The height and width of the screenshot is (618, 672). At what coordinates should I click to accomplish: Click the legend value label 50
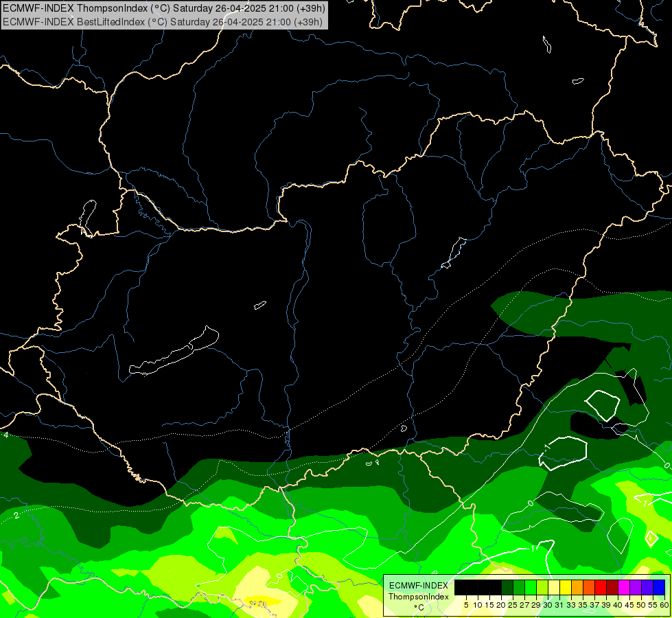tap(641, 605)
